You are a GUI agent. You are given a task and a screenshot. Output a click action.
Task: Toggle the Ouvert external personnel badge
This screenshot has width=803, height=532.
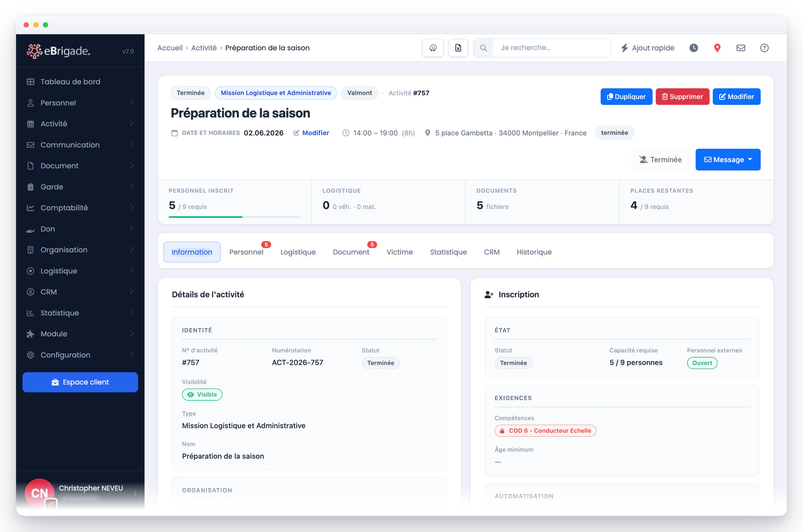coord(702,363)
